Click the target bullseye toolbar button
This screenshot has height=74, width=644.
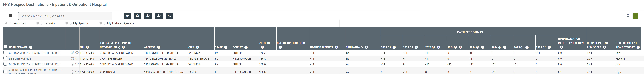[138, 16]
